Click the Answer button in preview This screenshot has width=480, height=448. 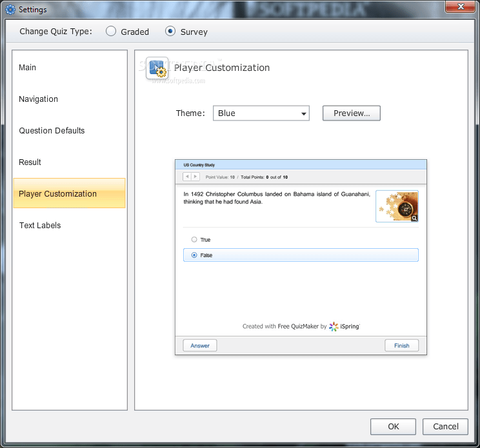[x=200, y=346]
